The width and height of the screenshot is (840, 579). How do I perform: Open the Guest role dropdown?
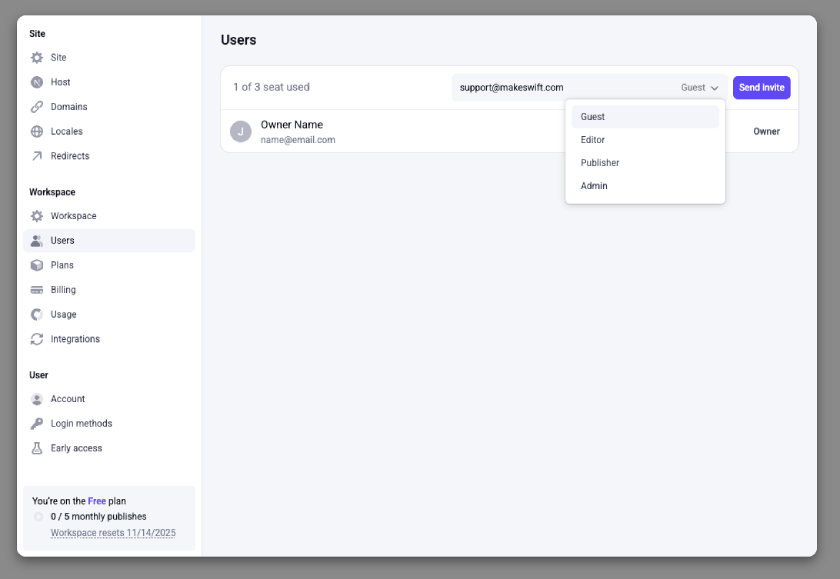click(699, 87)
